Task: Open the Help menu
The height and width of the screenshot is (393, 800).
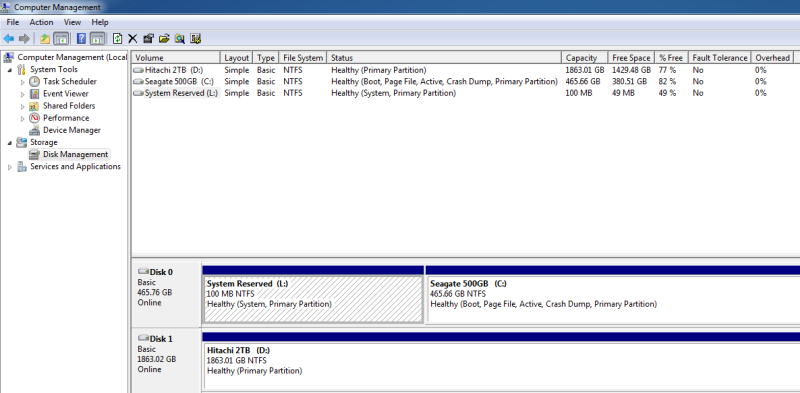Action: coord(100,22)
